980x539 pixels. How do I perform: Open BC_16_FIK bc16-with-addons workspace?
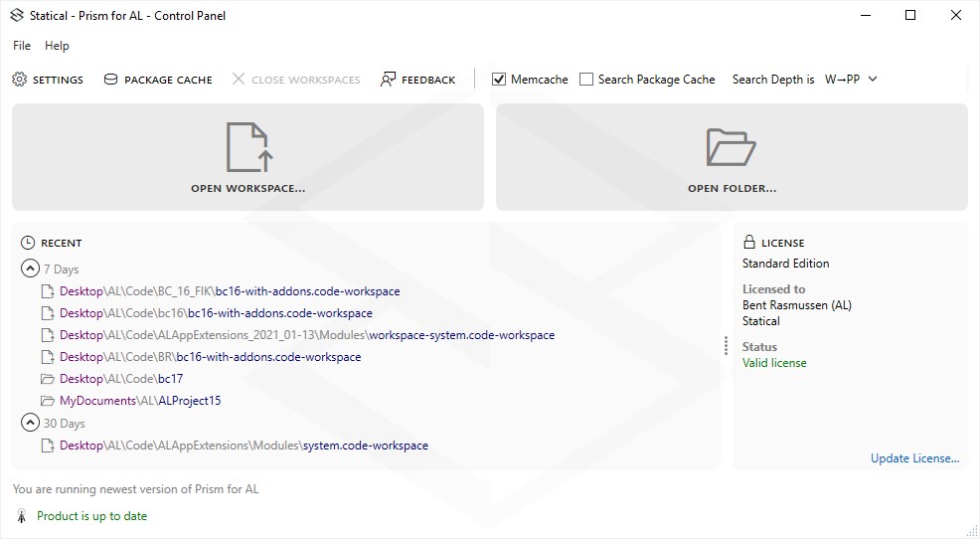230,291
